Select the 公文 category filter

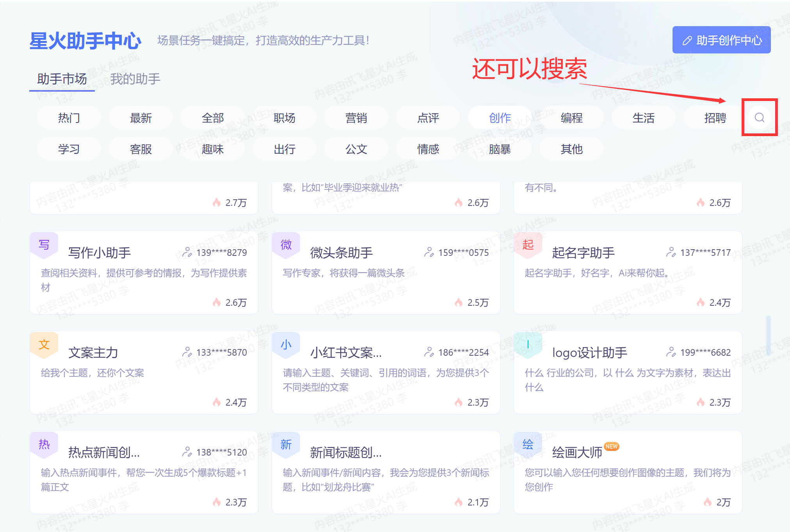click(x=356, y=149)
